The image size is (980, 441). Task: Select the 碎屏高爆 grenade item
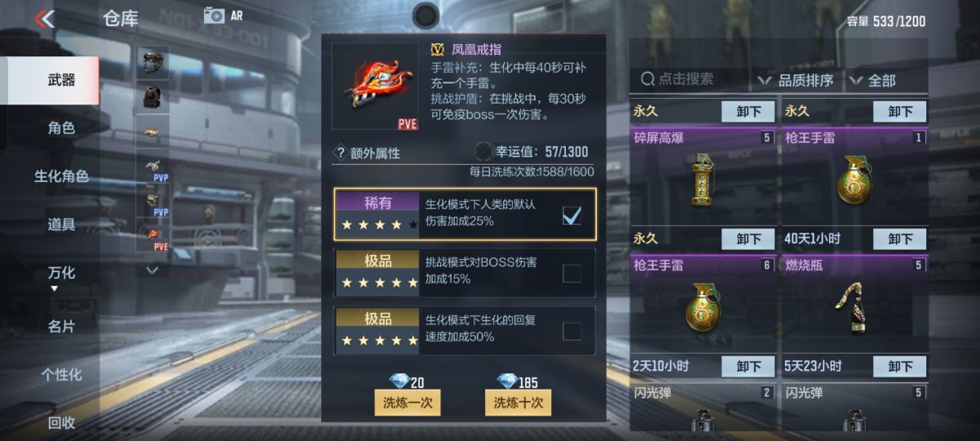703,177
